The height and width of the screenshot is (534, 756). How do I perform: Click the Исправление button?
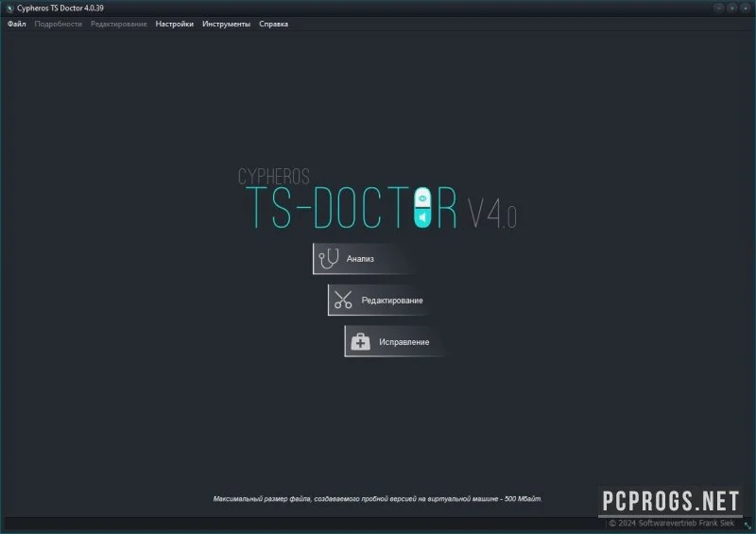395,341
